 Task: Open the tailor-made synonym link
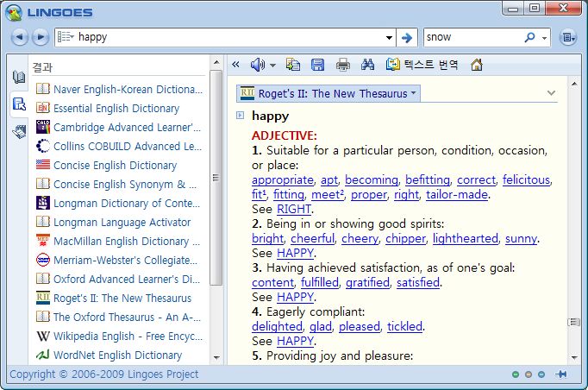457,194
